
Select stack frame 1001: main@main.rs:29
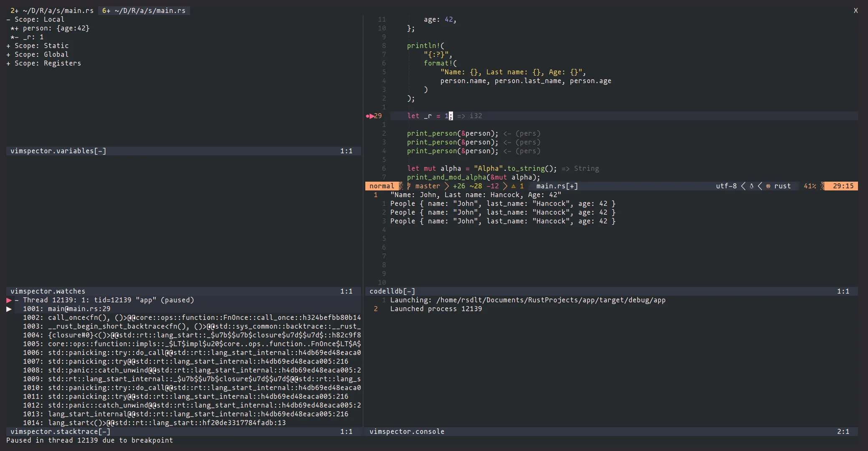pyautogui.click(x=67, y=309)
